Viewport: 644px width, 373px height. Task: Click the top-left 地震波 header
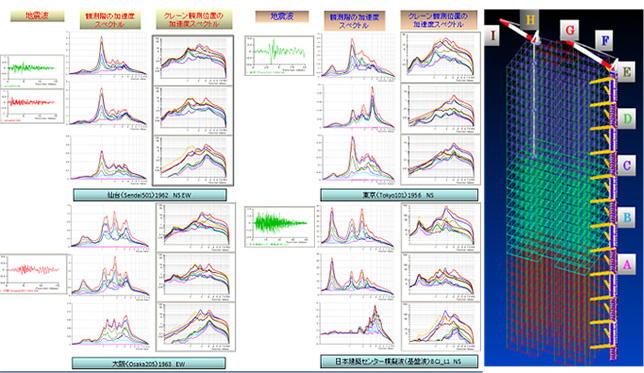point(37,16)
